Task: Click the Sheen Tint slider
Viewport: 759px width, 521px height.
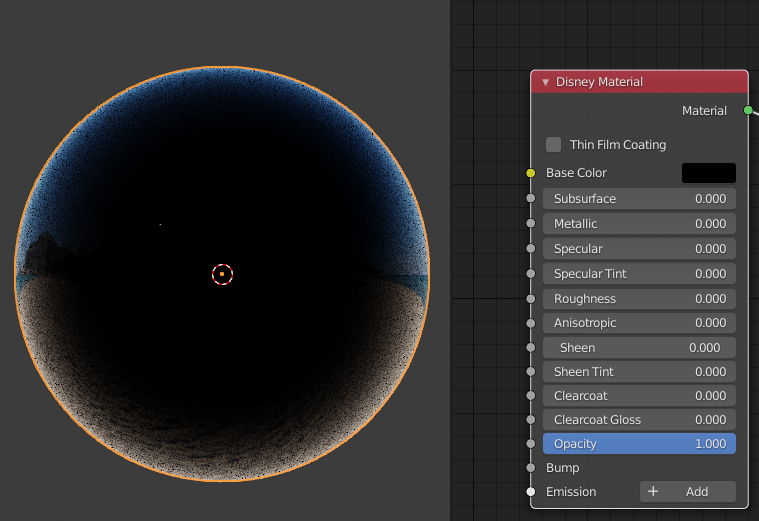Action: [639, 372]
